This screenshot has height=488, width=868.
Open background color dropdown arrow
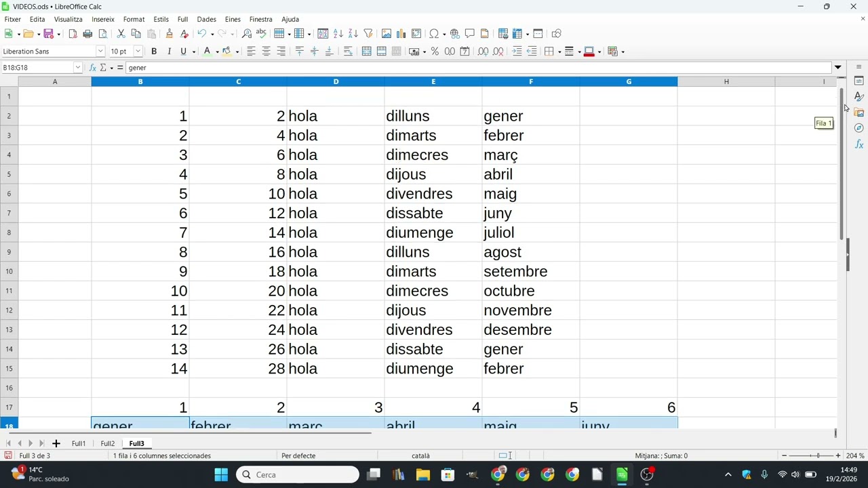237,52
